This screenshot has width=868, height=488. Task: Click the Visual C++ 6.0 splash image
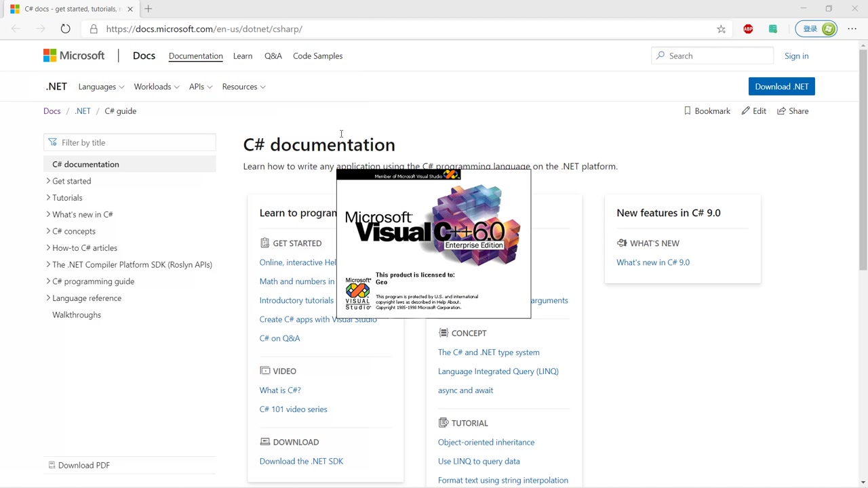(433, 243)
